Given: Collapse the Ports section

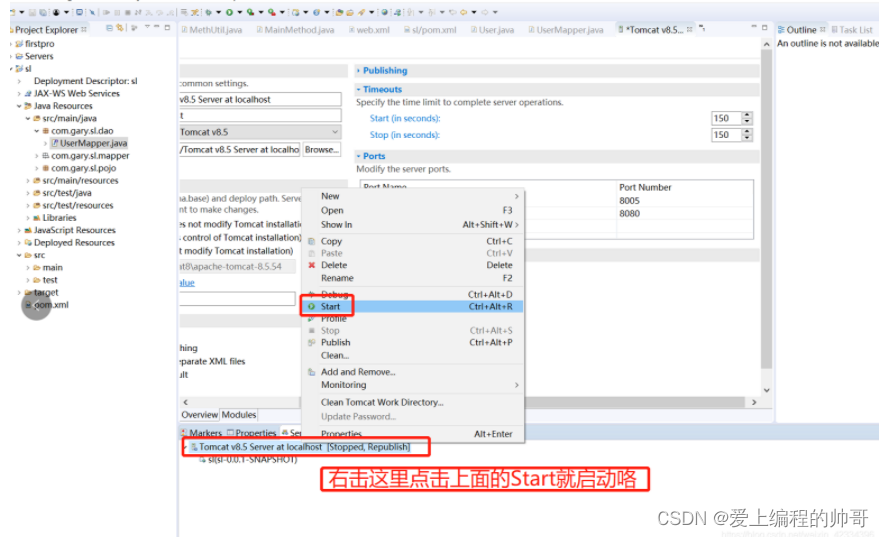Looking at the screenshot, I should coord(359,156).
